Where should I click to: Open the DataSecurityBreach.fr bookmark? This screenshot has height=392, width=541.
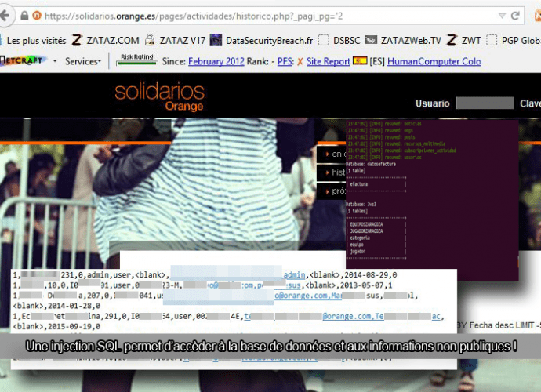click(x=269, y=41)
